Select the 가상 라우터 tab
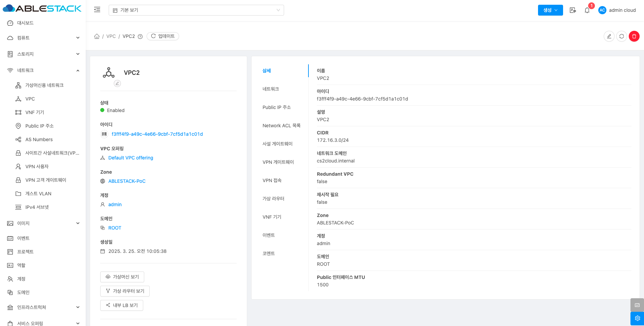644x326 pixels. (x=273, y=199)
